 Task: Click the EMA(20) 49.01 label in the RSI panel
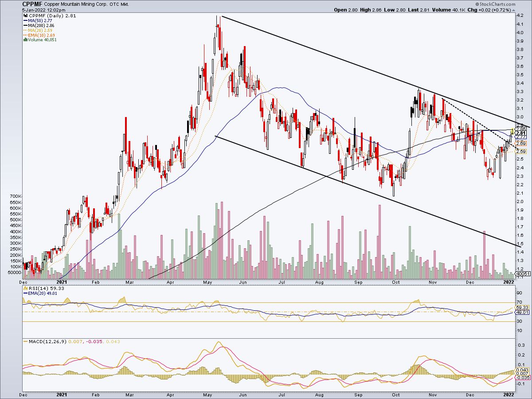43,293
